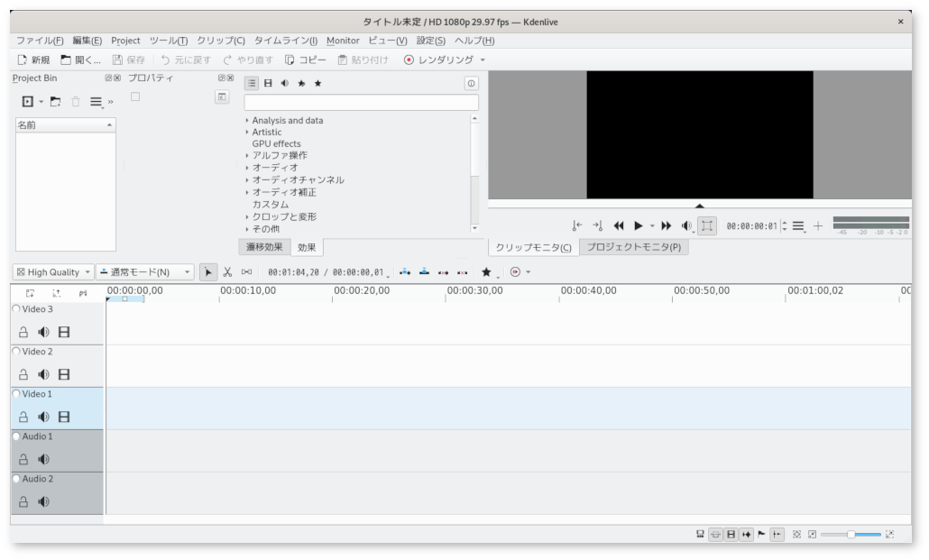This screenshot has width=929, height=560.
Task: Show only video effects in effects panel
Action: click(x=267, y=83)
